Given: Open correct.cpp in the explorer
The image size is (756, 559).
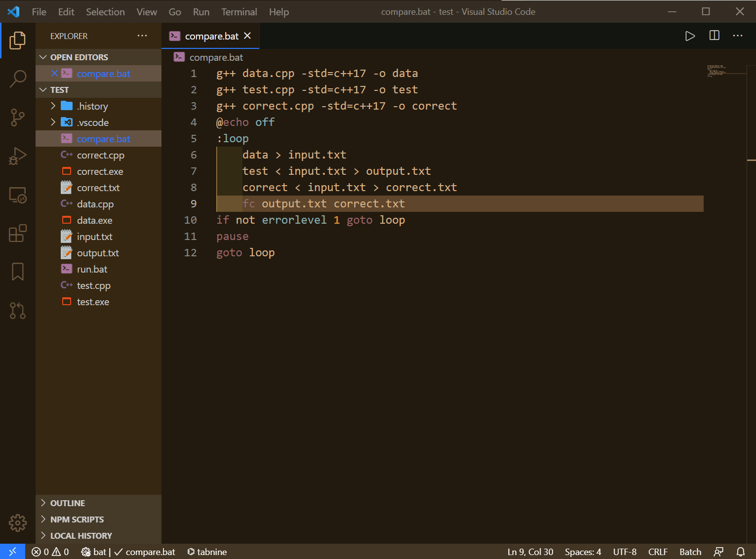Looking at the screenshot, I should tap(98, 155).
